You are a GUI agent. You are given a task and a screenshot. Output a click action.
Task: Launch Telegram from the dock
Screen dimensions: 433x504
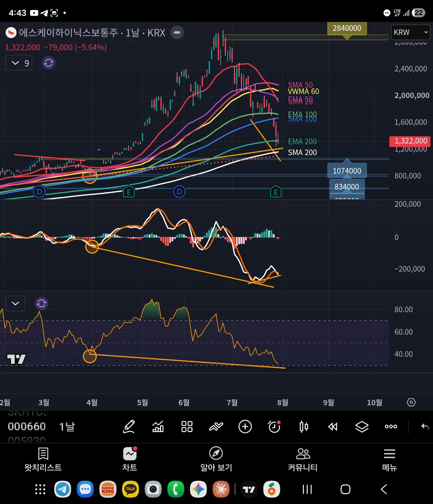click(x=63, y=489)
